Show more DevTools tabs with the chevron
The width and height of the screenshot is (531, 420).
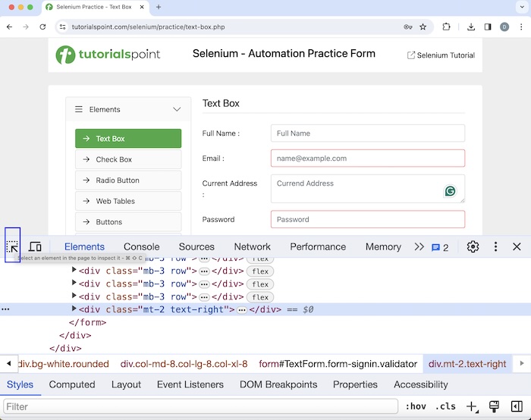[x=419, y=246]
